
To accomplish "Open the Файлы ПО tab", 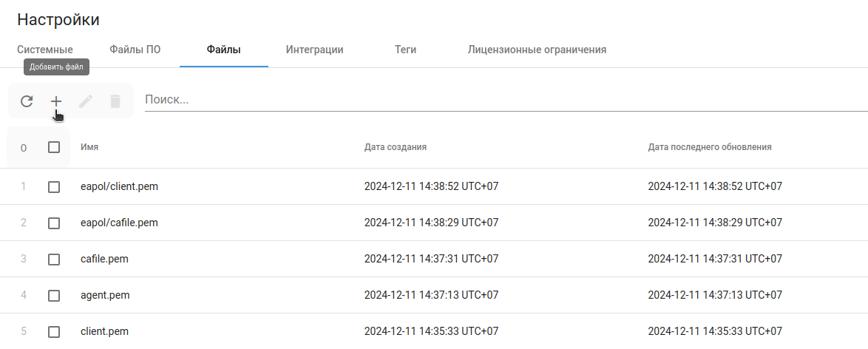I will pos(135,50).
